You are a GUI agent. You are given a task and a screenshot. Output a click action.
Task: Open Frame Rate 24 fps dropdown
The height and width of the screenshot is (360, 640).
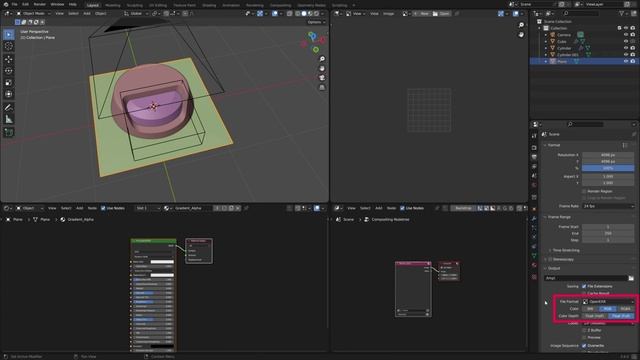[608, 206]
